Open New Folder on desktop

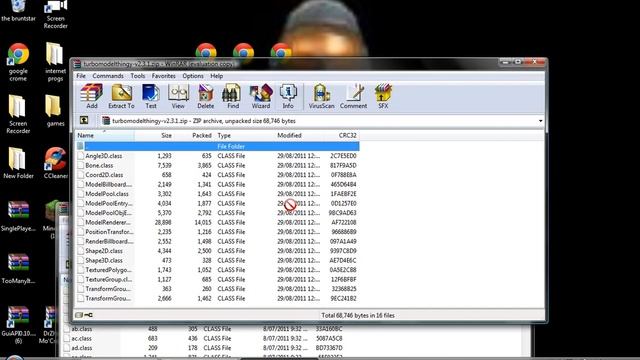pos(18,163)
